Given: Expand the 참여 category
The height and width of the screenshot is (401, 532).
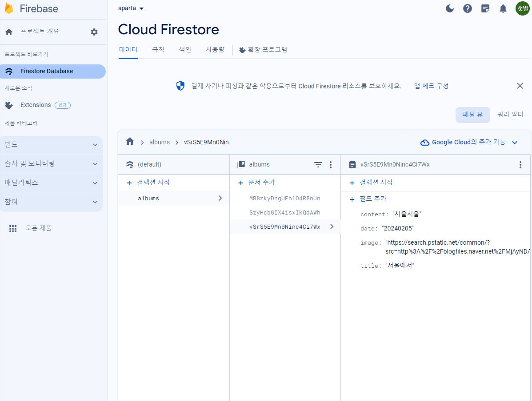Looking at the screenshot, I should pos(52,202).
